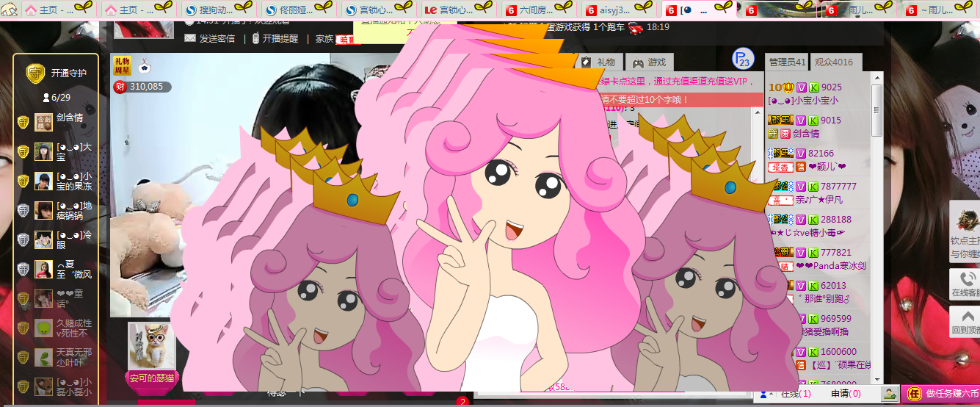Select guardian 剑含情 avatar in left list
Image resolution: width=980 pixels, height=407 pixels.
pos(43,122)
